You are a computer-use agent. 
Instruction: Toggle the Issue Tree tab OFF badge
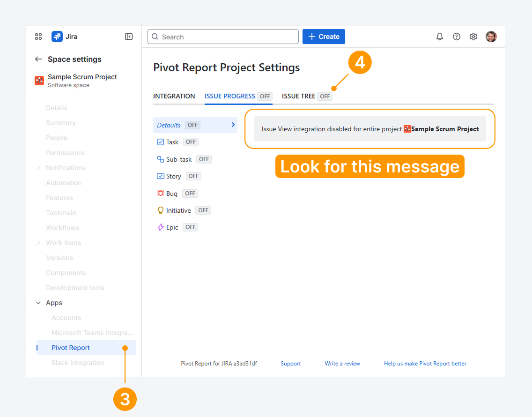[325, 97]
